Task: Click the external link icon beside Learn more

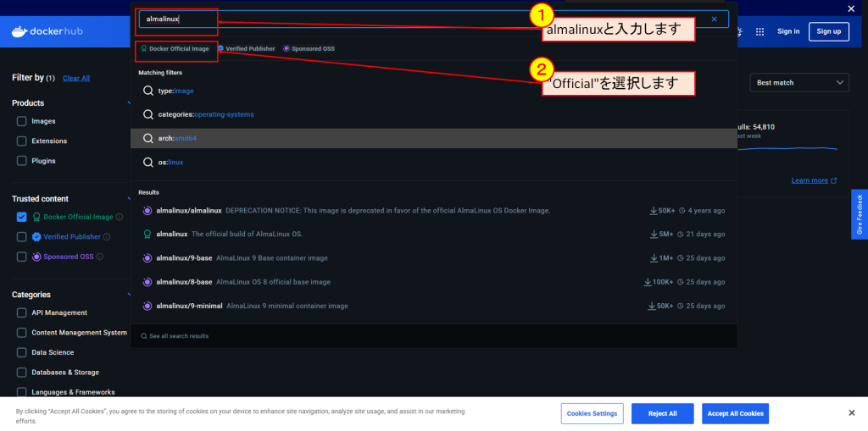Action: point(834,180)
